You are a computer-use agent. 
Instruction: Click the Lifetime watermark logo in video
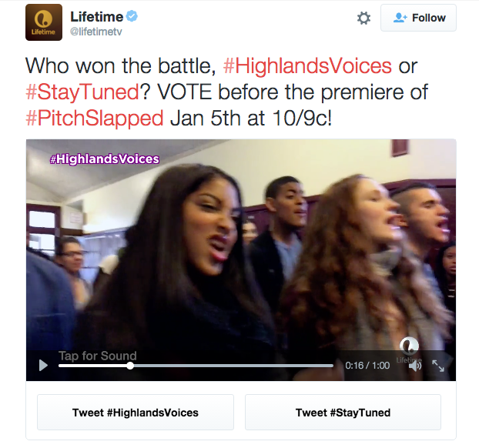click(x=409, y=349)
